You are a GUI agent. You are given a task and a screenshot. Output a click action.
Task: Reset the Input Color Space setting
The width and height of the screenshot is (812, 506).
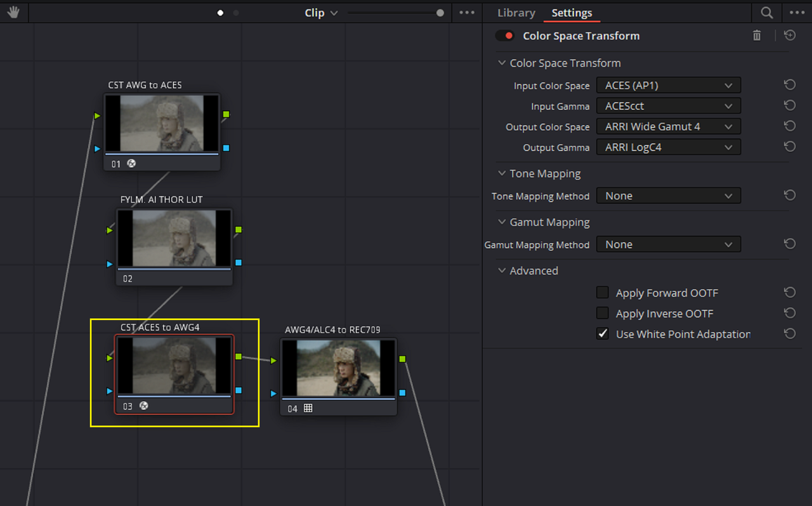pos(790,85)
